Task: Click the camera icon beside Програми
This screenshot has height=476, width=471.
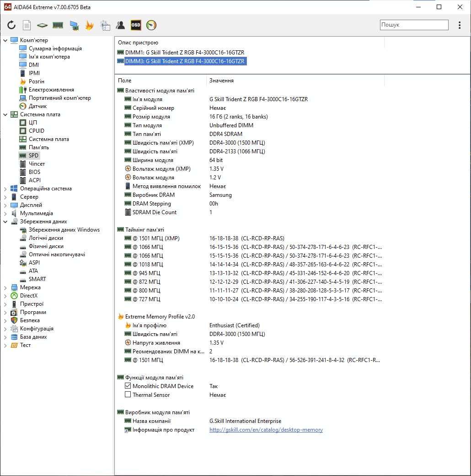Action: coord(14,312)
